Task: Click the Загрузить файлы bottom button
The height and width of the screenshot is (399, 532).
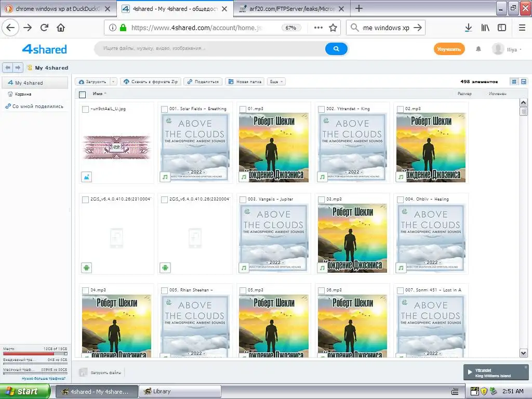Action: (x=101, y=373)
